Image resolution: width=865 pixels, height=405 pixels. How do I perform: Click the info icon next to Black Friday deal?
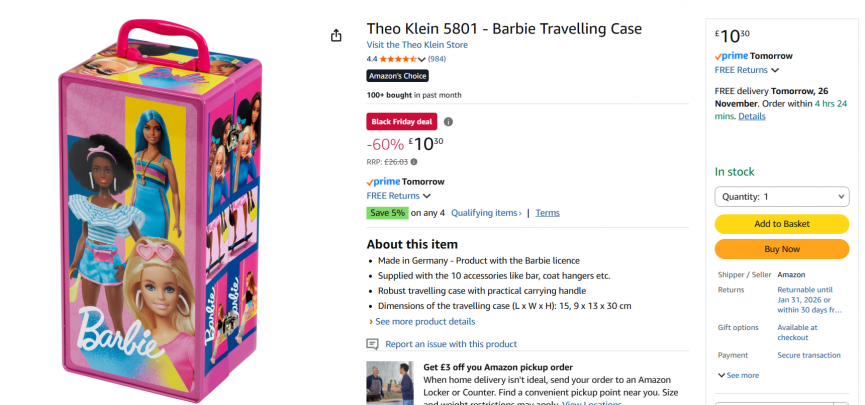pyautogui.click(x=448, y=122)
